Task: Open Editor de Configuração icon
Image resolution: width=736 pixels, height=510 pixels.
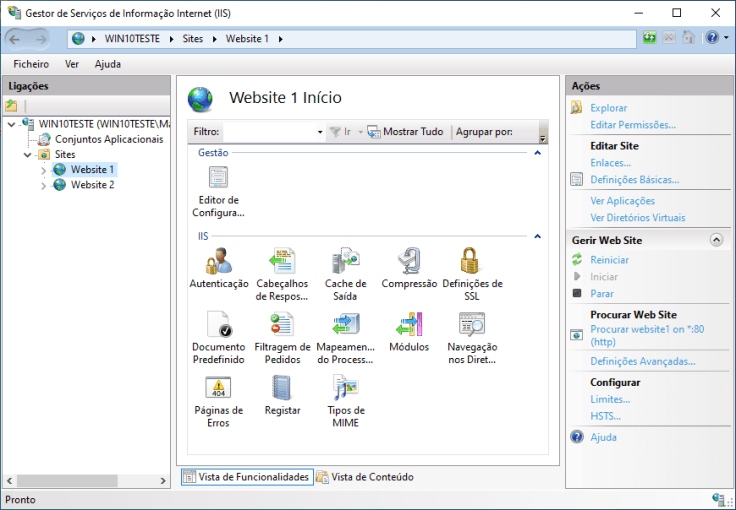Action: coord(218,178)
